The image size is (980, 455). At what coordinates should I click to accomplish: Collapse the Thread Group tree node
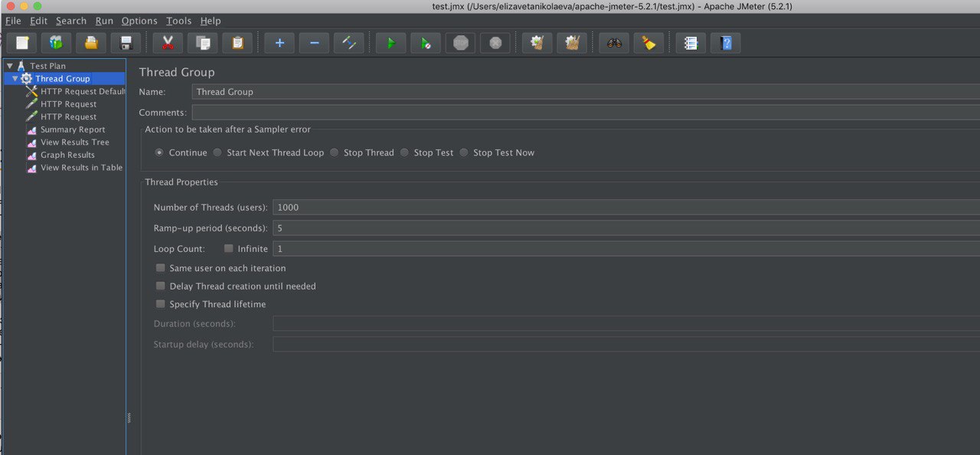(x=15, y=78)
